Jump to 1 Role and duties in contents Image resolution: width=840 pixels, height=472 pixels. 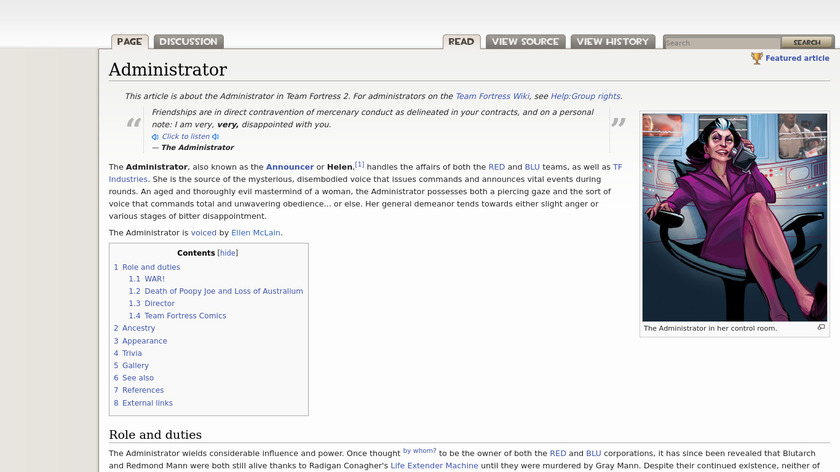coord(147,267)
